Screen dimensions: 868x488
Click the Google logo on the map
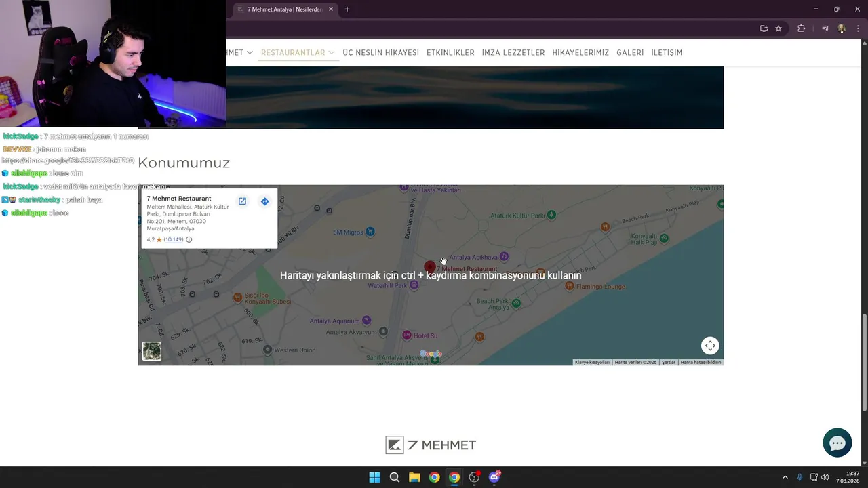tap(431, 354)
